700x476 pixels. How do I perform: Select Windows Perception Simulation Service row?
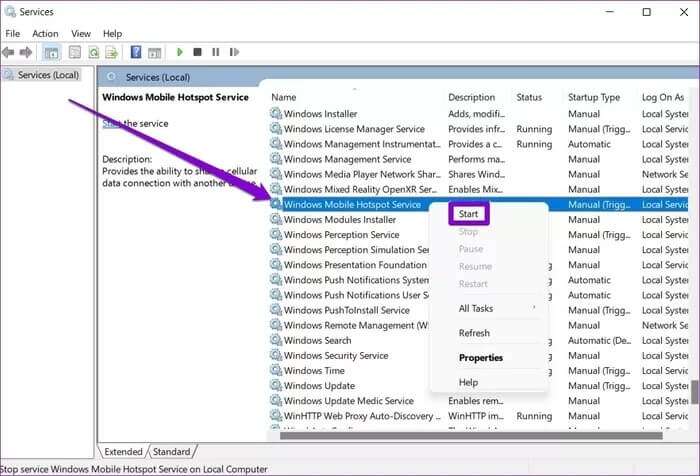(x=479, y=250)
